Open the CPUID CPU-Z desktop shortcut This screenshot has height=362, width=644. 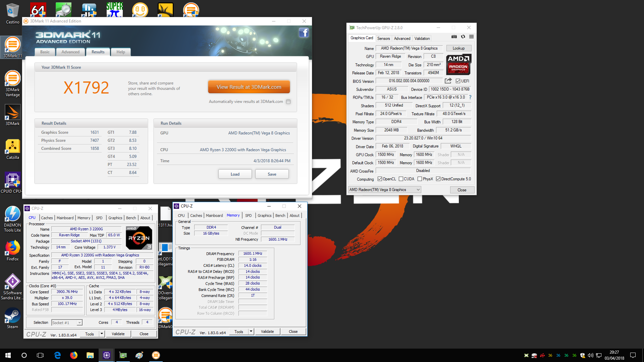point(12,183)
